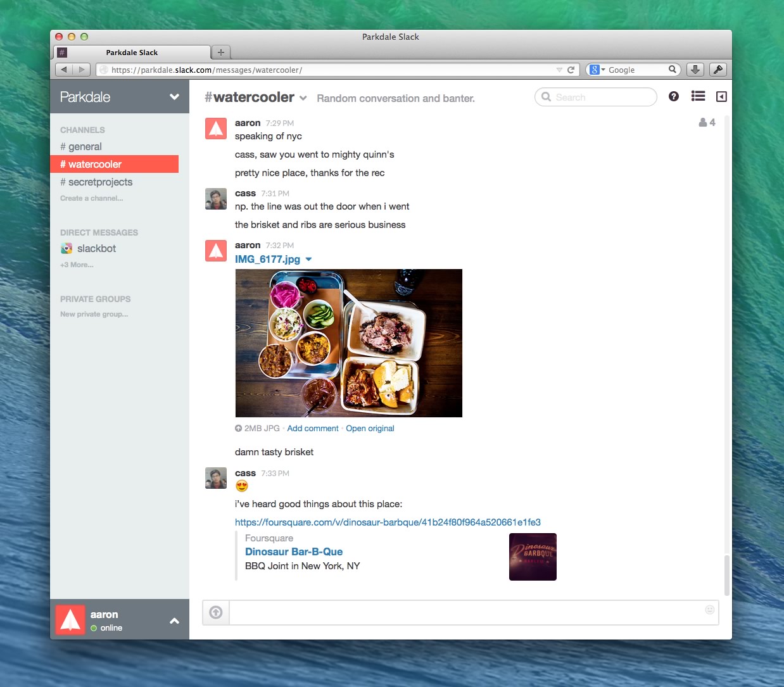Click the 'damn tasty brisket' message text

pyautogui.click(x=274, y=452)
